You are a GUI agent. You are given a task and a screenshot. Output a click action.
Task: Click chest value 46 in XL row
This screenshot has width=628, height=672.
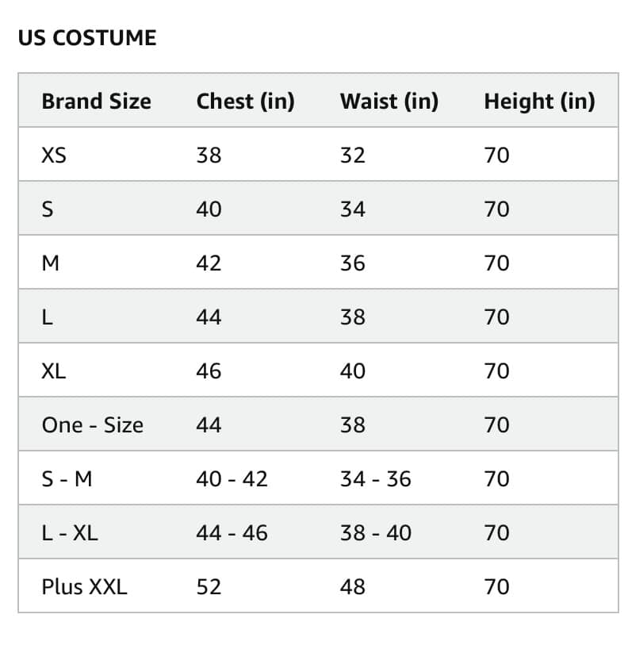tap(209, 371)
